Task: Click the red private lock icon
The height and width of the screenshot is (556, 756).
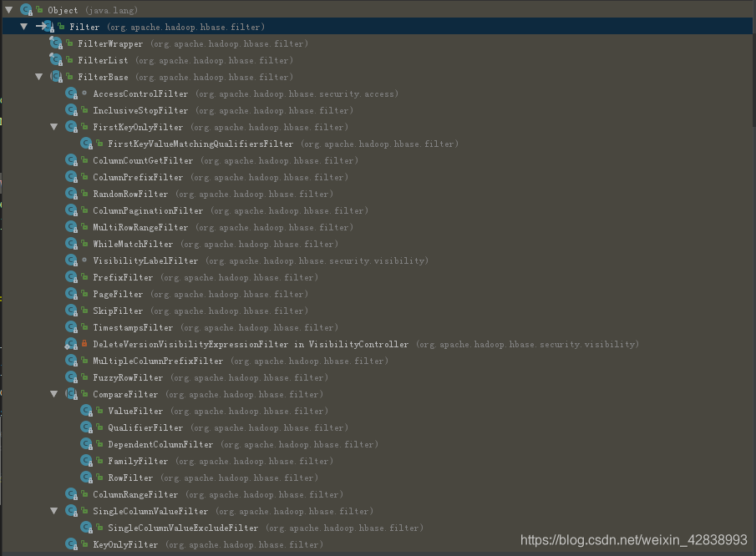Action: coord(84,343)
